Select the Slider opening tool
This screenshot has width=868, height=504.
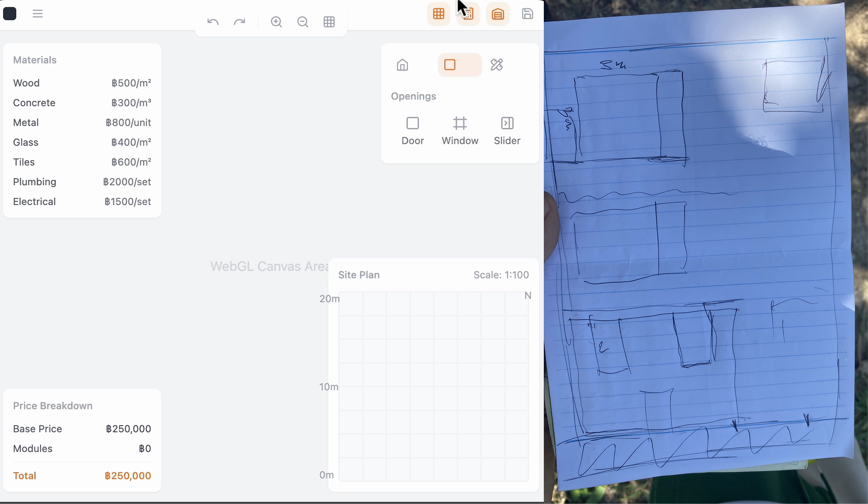507,130
